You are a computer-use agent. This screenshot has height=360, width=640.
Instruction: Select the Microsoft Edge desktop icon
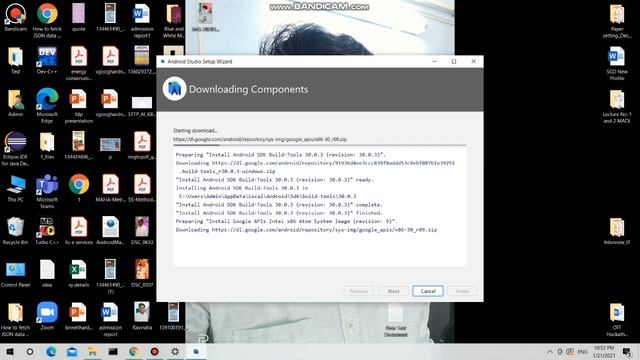[47, 106]
